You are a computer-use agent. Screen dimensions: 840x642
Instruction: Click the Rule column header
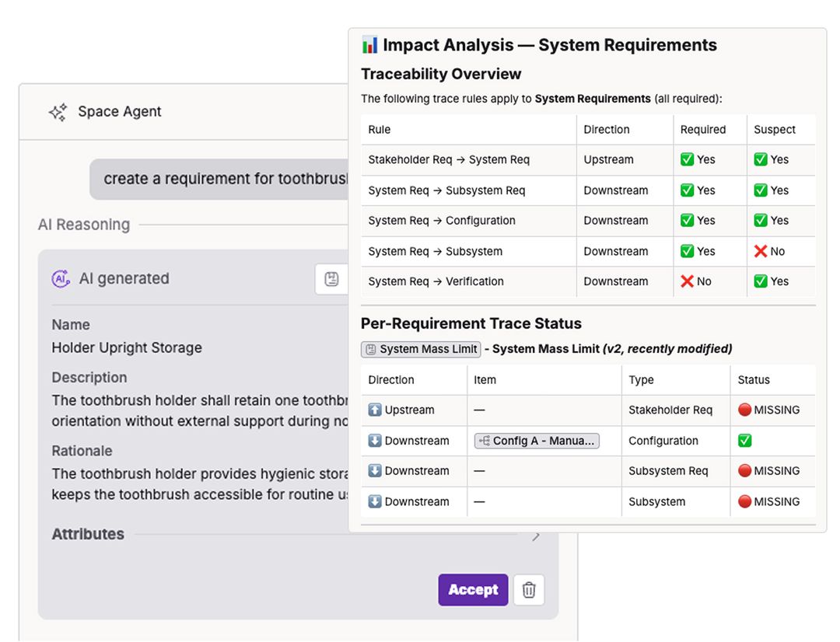[x=380, y=130]
